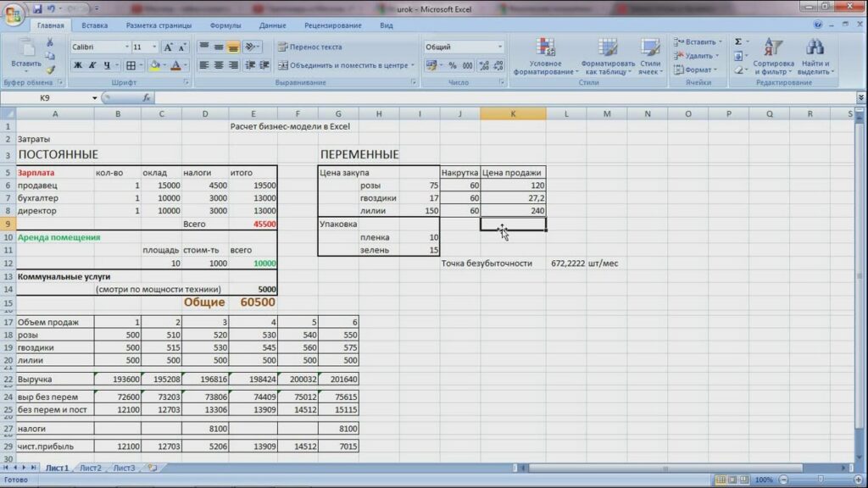
Task: Toggle italic formatting (К)
Action: pyautogui.click(x=92, y=65)
